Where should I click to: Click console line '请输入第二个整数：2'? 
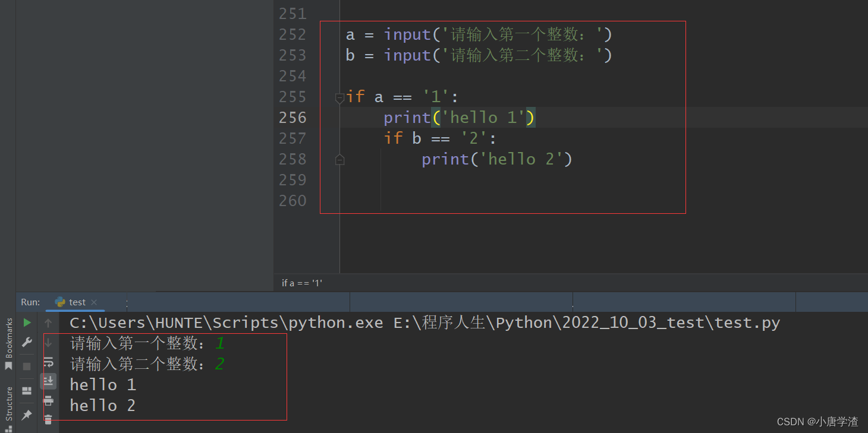coord(147,364)
